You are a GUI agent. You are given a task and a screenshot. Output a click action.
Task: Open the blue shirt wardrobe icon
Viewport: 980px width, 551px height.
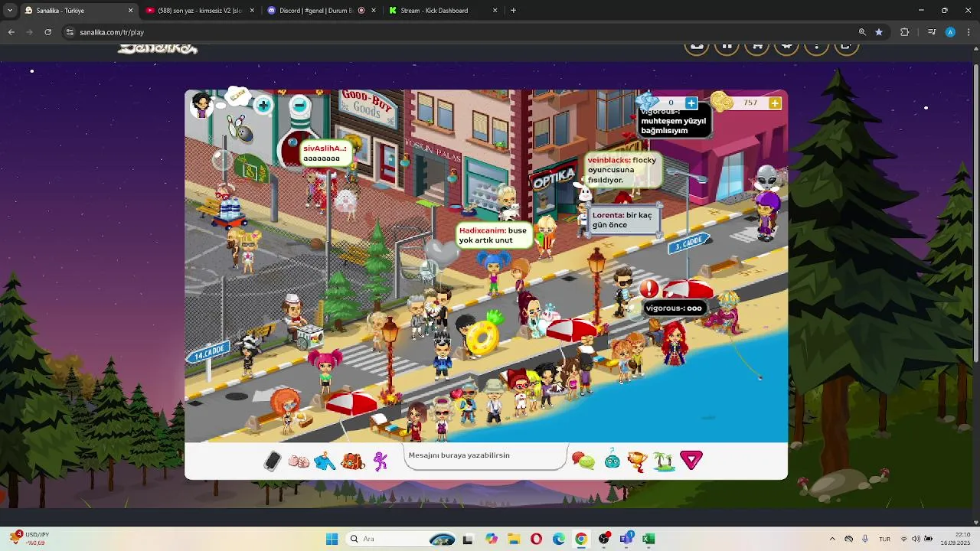coord(325,461)
